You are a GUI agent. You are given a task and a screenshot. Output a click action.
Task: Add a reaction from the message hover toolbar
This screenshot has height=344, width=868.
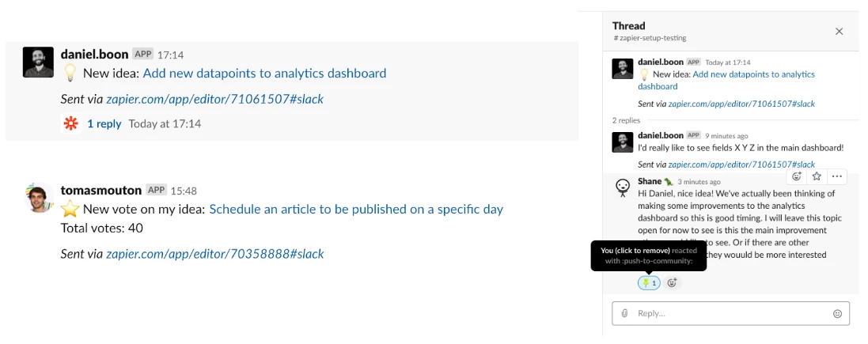click(797, 176)
